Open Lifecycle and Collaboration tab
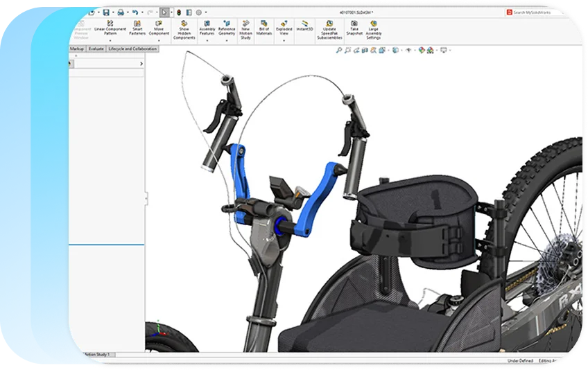The width and height of the screenshot is (588, 370). [132, 49]
